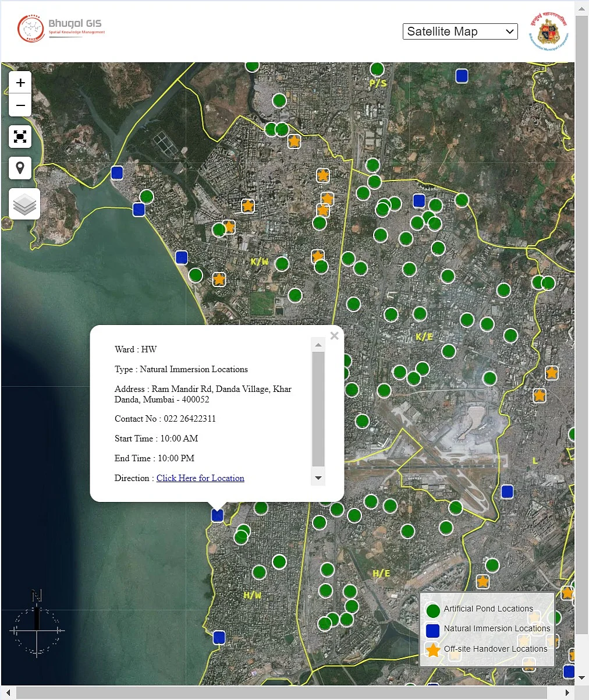
Task: Toggle full screen map view
Action: point(20,137)
